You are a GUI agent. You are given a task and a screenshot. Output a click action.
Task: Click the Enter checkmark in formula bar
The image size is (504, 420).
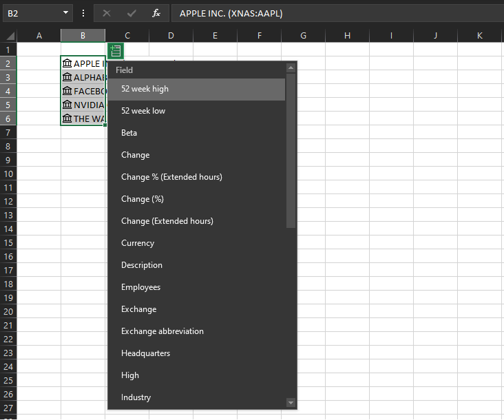coord(132,13)
